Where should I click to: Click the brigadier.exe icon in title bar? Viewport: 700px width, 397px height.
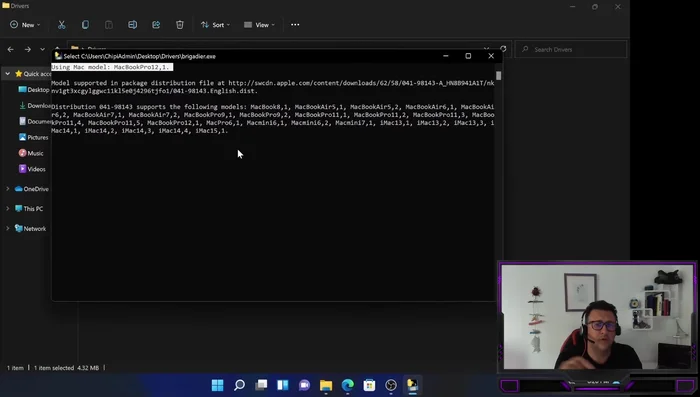[x=58, y=56]
